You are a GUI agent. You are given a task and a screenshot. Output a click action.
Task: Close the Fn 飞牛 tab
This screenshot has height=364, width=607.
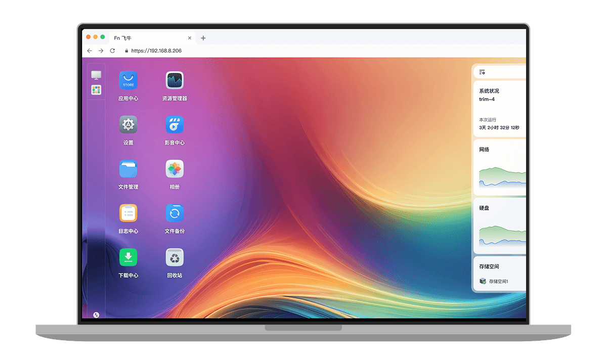pos(190,38)
